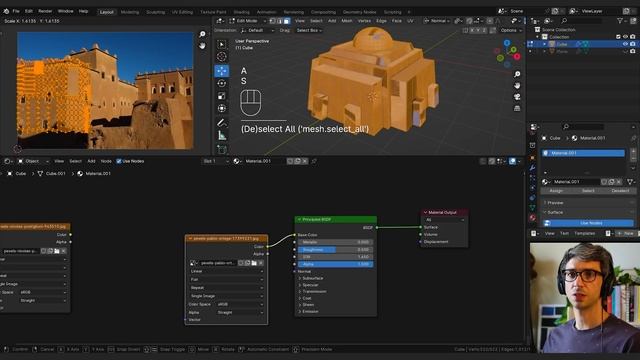Select the Add Cube tool in viewport toolbar
This screenshot has height=360, width=640.
coord(222,149)
